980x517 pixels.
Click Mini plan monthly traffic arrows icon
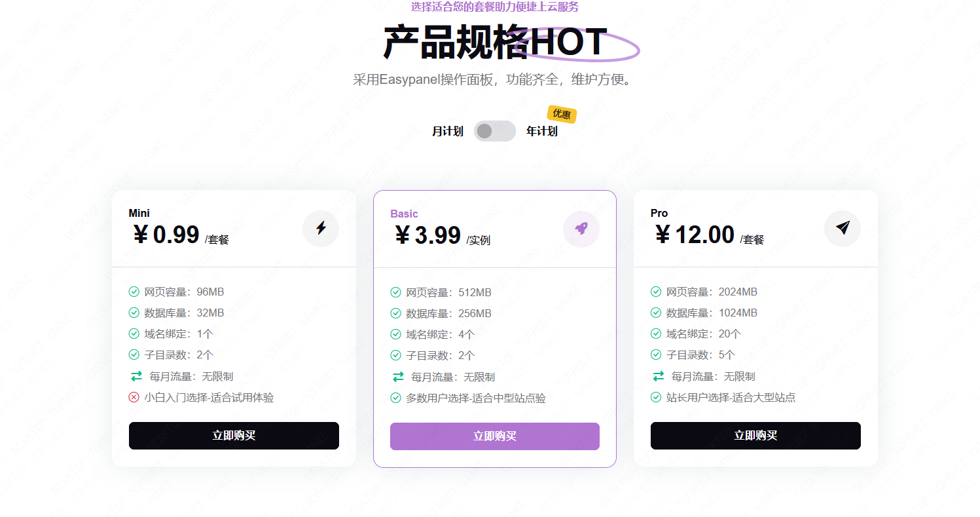click(136, 376)
